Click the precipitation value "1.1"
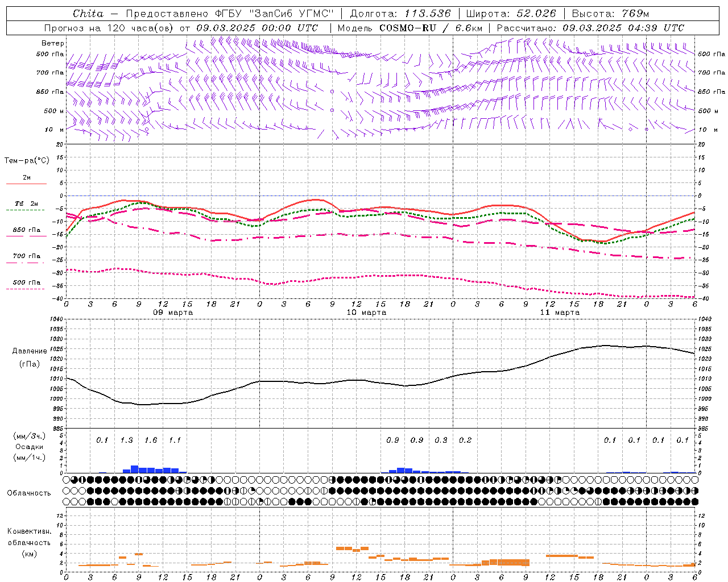 (175, 440)
